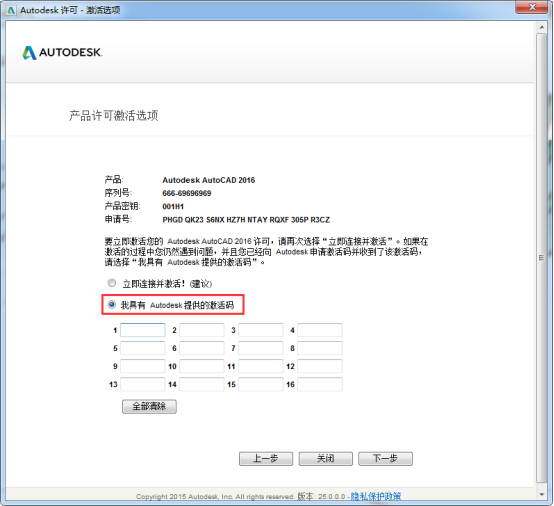Click activation code field 11
Image resolution: width=554 pixels, height=506 pixels.
261,366
